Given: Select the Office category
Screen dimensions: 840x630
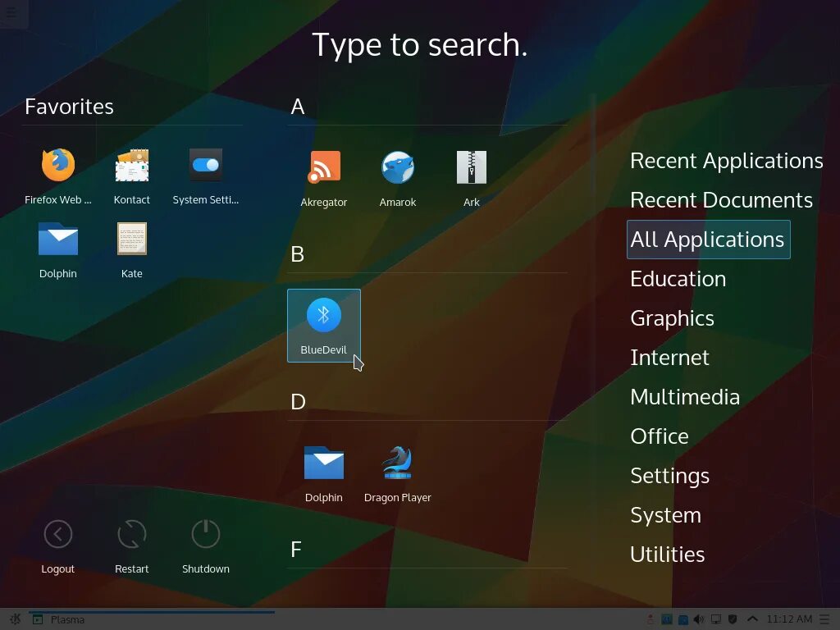Looking at the screenshot, I should (660, 436).
